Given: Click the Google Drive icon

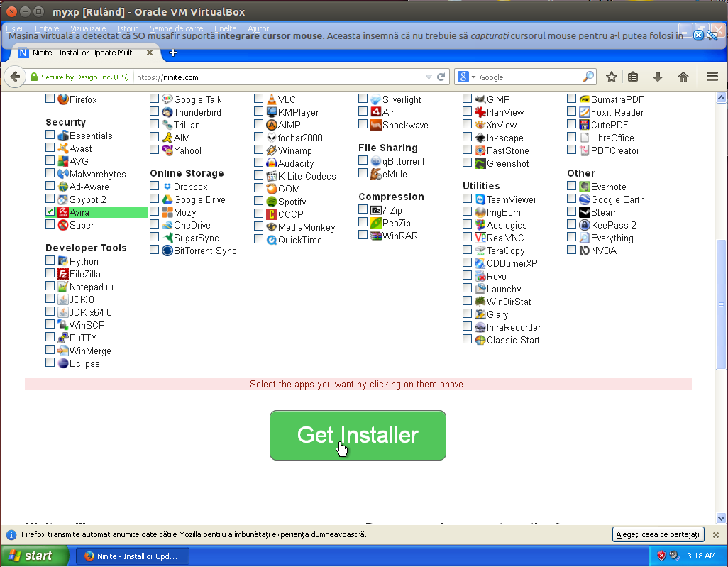Looking at the screenshot, I should [167, 199].
